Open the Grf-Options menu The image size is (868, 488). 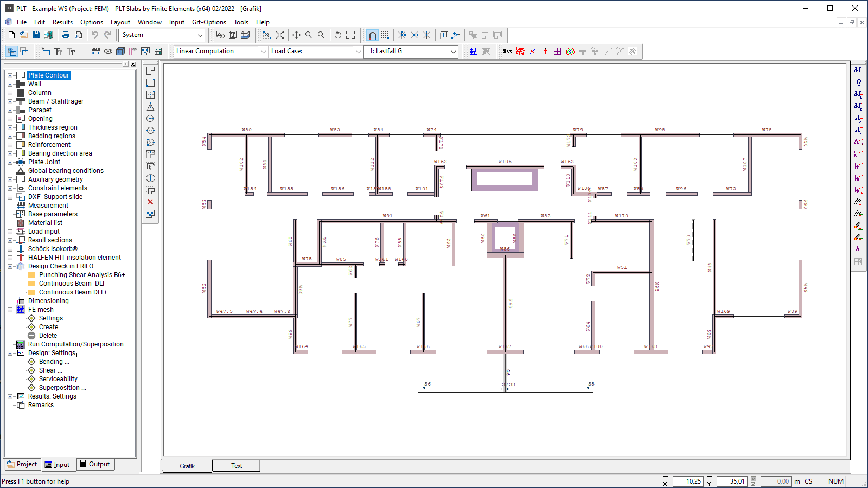click(209, 22)
